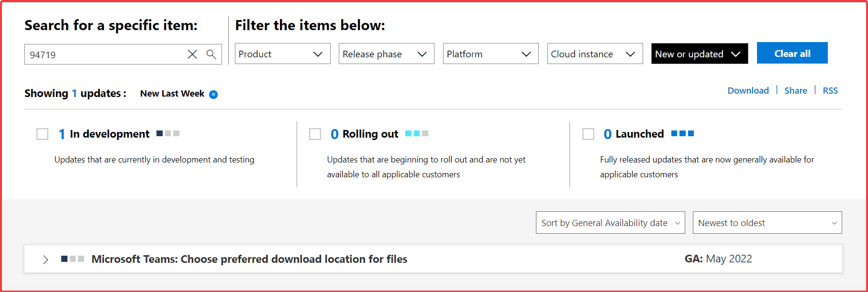Click the magnifying glass search icon
868x292 pixels.
pyautogui.click(x=211, y=54)
